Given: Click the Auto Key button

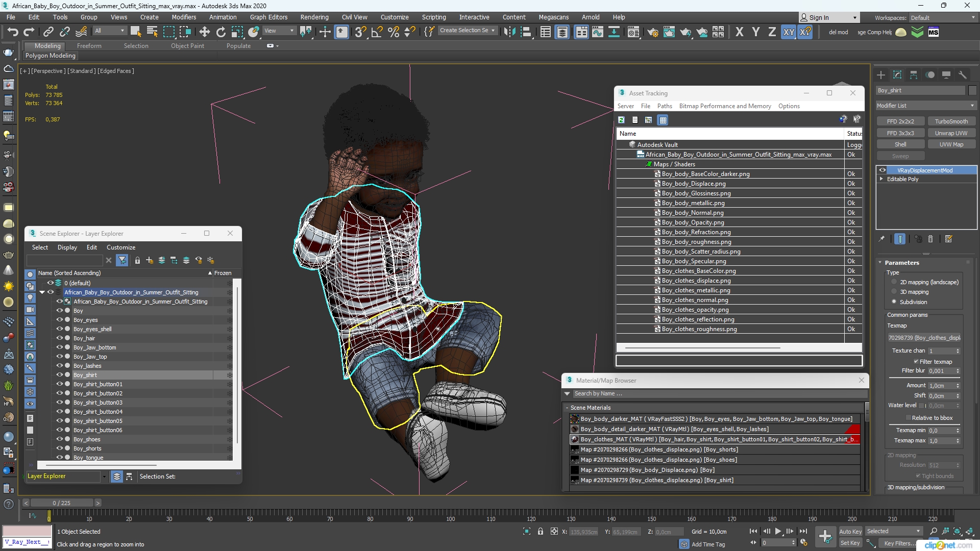Looking at the screenshot, I should (x=850, y=531).
